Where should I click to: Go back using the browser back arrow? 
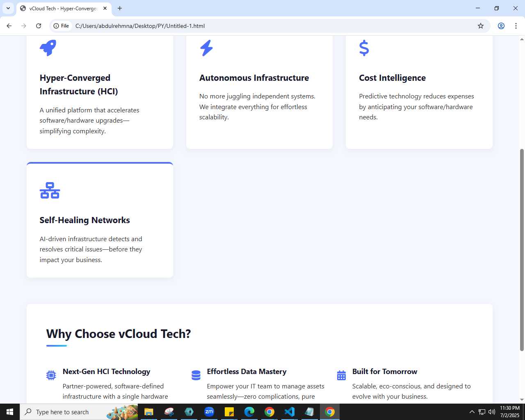[x=9, y=26]
